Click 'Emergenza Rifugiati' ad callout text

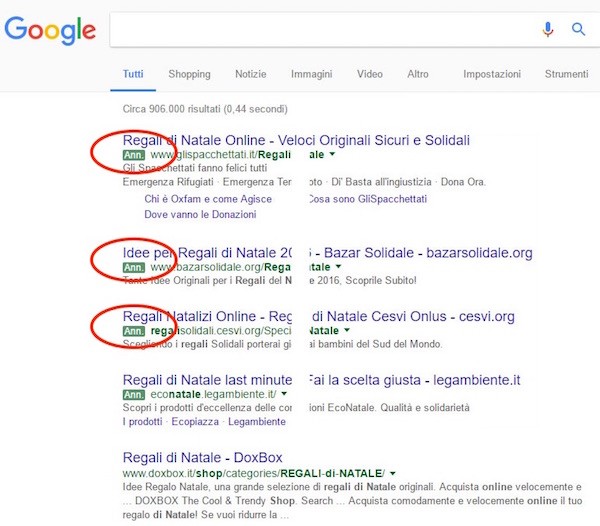click(x=168, y=182)
